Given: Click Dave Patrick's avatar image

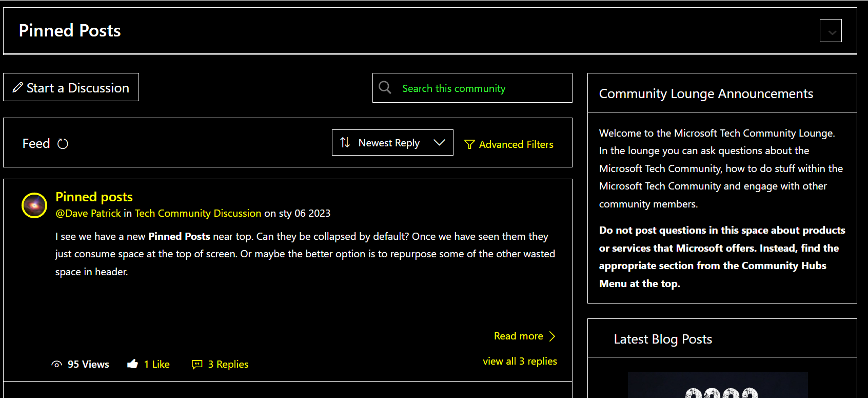Looking at the screenshot, I should (34, 205).
